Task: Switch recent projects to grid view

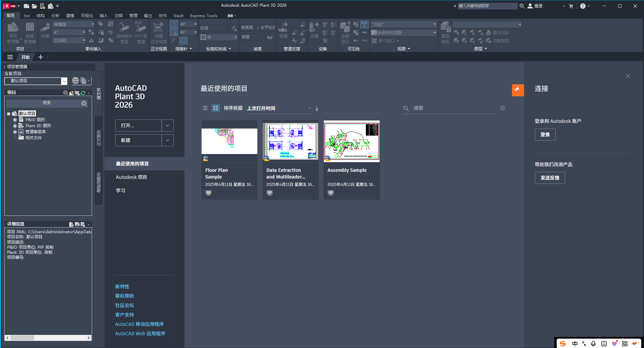Action: click(215, 108)
